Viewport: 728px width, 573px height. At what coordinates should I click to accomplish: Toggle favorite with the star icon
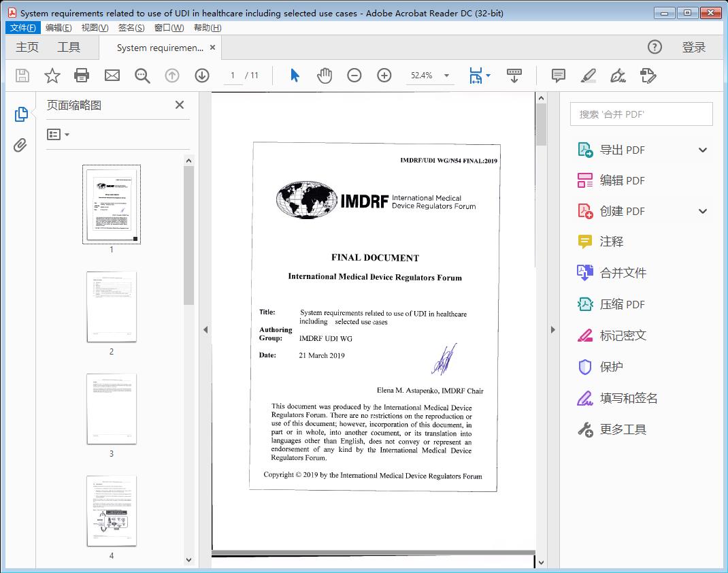52,76
